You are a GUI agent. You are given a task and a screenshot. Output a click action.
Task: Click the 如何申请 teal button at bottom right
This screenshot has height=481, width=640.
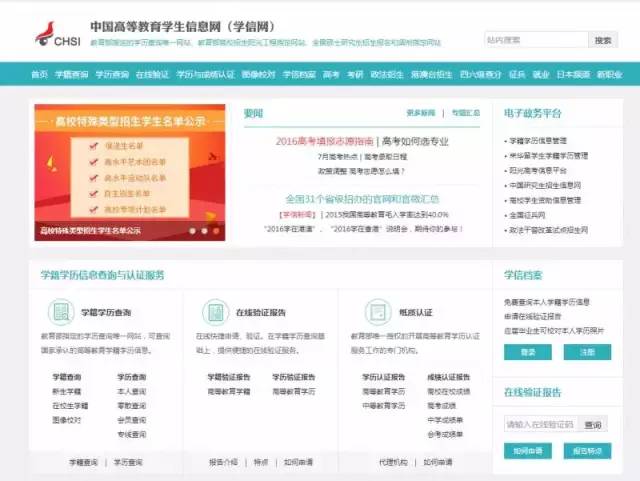coord(528,451)
